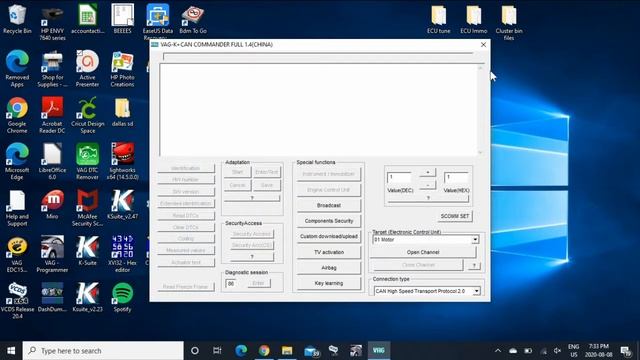Focus the Value(DEC) input field
This screenshot has width=640, height=360.
click(399, 177)
